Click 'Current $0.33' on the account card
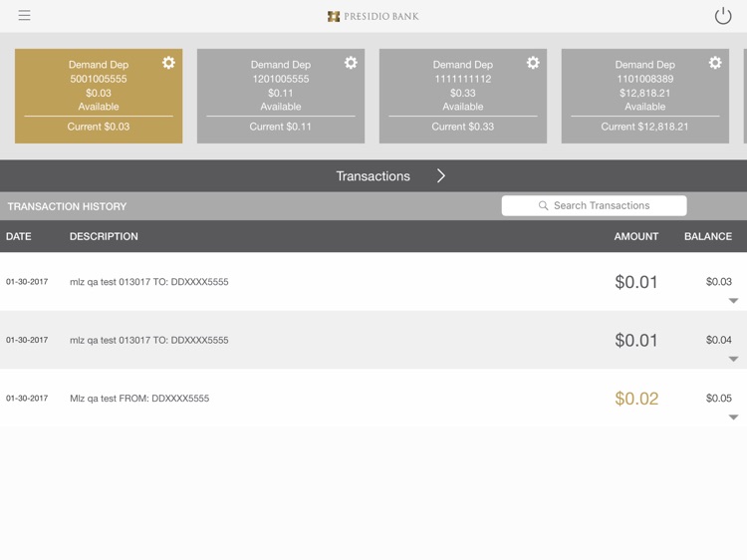Screen dimensions: 747x560 click(462, 127)
